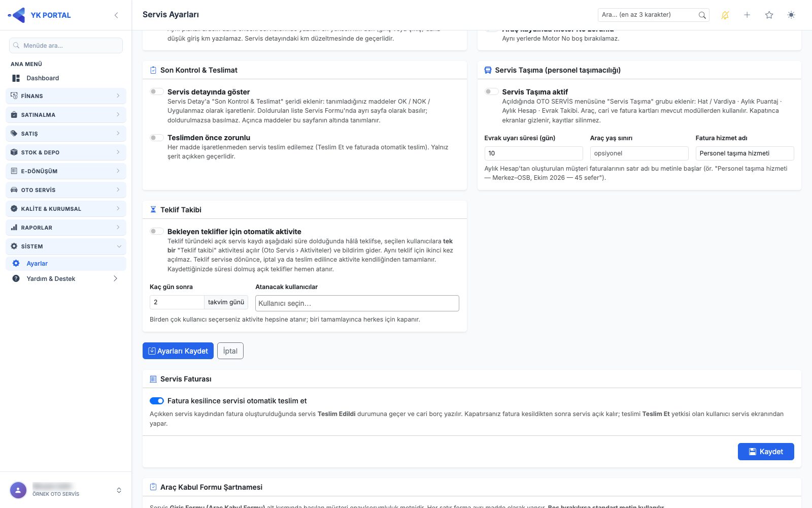Click the plus icon in top bar
812x508 pixels.
747,15
